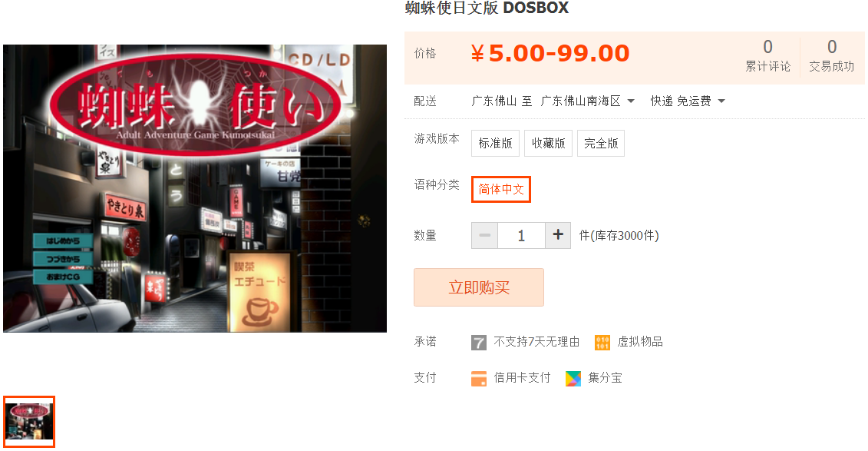
Task: Click the quantity input field
Action: tap(521, 235)
